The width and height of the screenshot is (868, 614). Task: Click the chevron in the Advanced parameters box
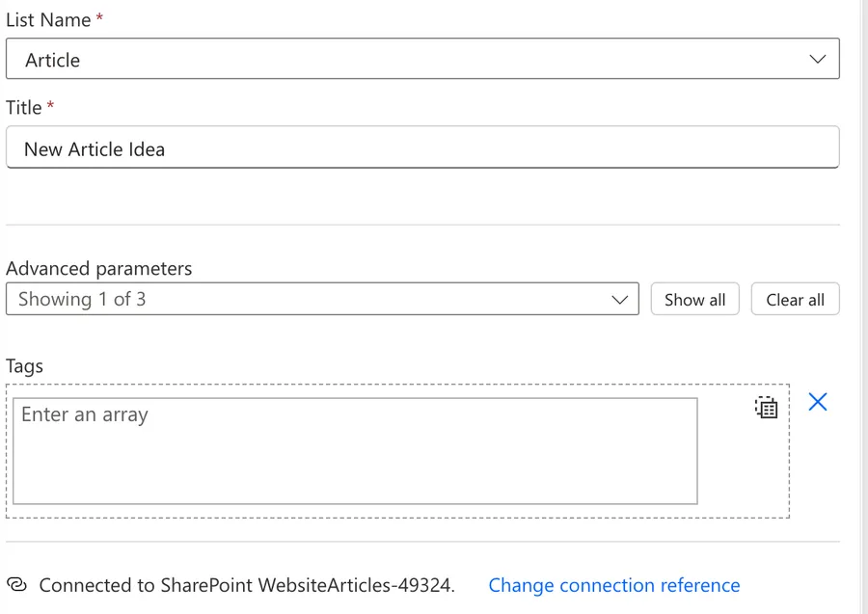point(619,300)
